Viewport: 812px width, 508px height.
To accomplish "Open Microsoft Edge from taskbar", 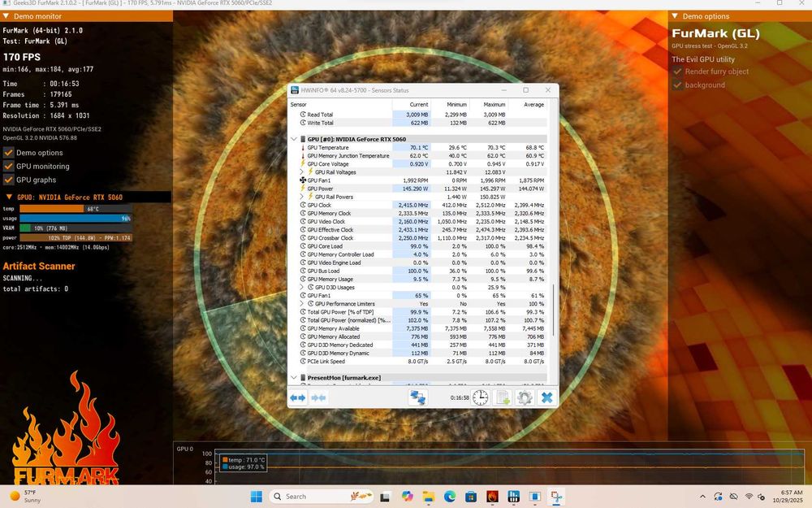I will tap(450, 497).
